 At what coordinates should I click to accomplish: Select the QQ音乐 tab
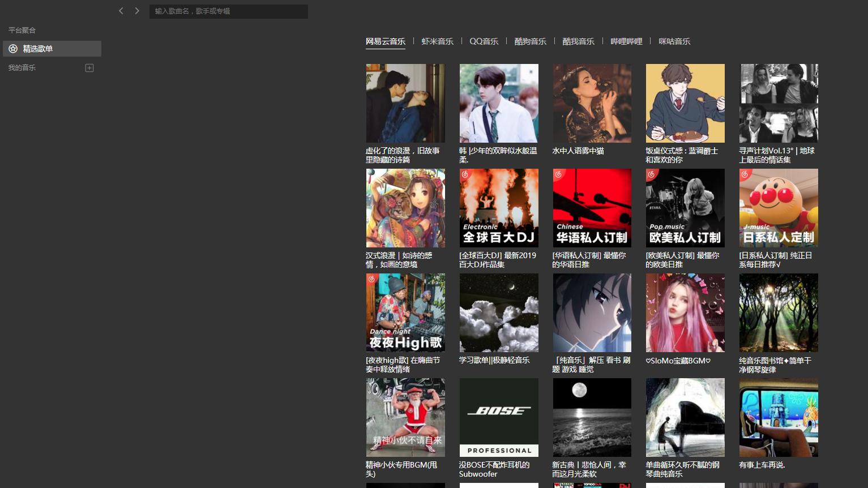click(484, 41)
